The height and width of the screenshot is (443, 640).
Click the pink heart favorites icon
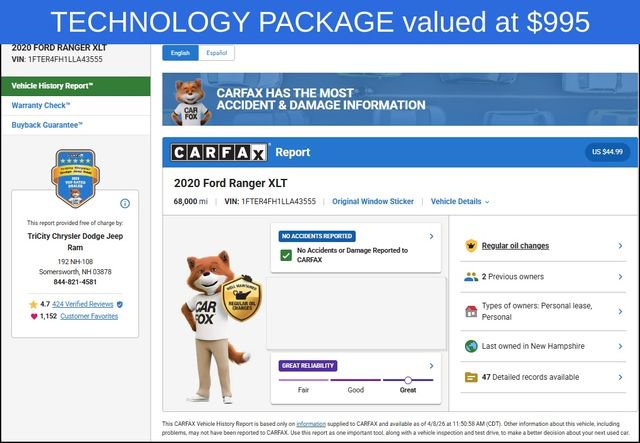point(34,316)
